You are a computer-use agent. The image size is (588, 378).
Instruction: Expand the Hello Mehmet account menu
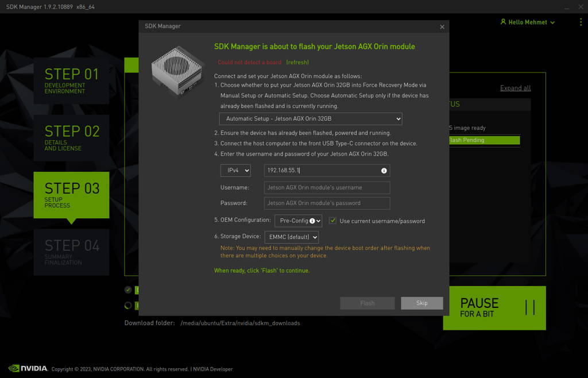click(528, 22)
